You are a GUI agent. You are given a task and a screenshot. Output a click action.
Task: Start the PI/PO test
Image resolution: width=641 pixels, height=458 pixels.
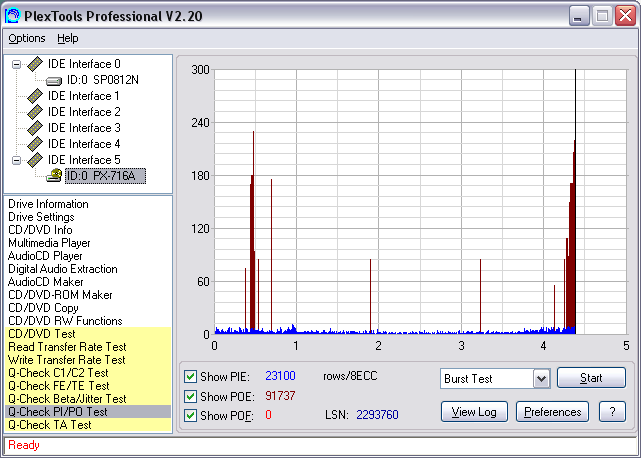[x=591, y=377]
